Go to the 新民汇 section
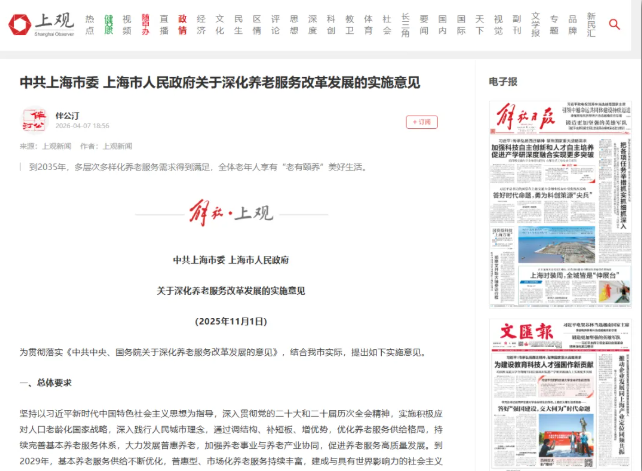This screenshot has width=642, height=471. pos(591,25)
